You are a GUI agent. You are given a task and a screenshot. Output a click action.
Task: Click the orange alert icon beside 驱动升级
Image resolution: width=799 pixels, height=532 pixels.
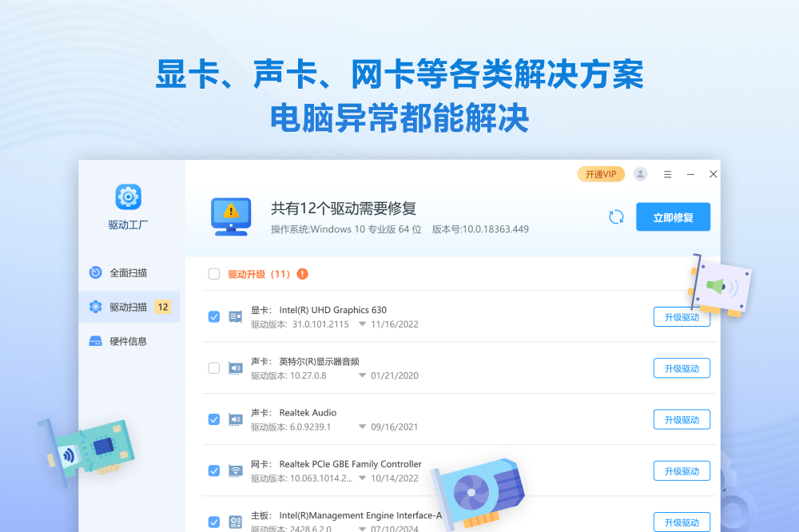pos(302,274)
